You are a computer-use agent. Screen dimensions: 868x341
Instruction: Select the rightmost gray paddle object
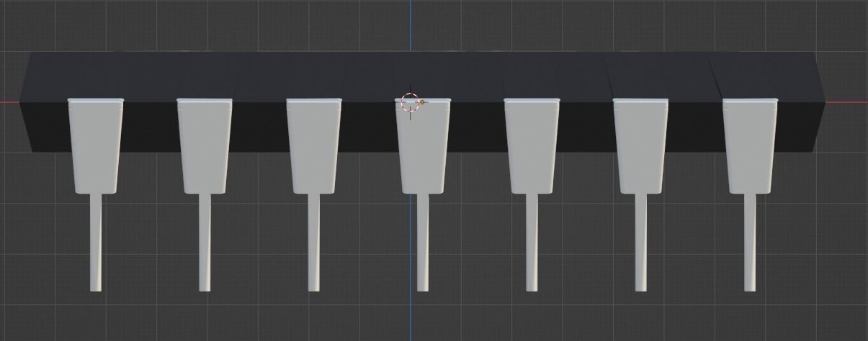click(x=751, y=194)
